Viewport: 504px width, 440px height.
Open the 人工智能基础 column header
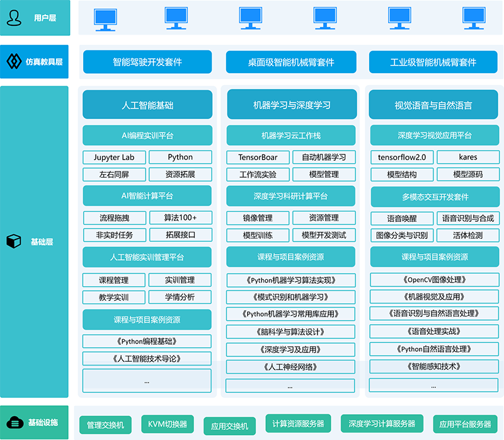click(x=147, y=105)
